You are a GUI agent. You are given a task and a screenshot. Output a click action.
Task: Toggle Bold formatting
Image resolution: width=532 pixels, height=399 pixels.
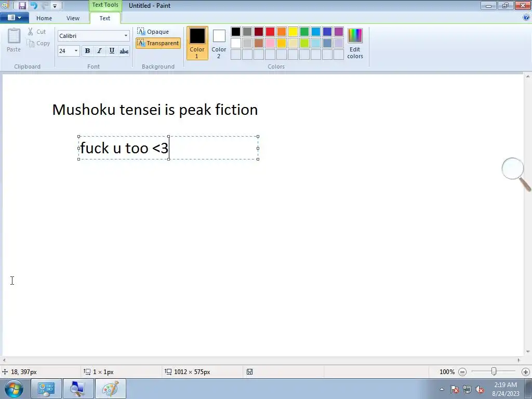point(87,51)
